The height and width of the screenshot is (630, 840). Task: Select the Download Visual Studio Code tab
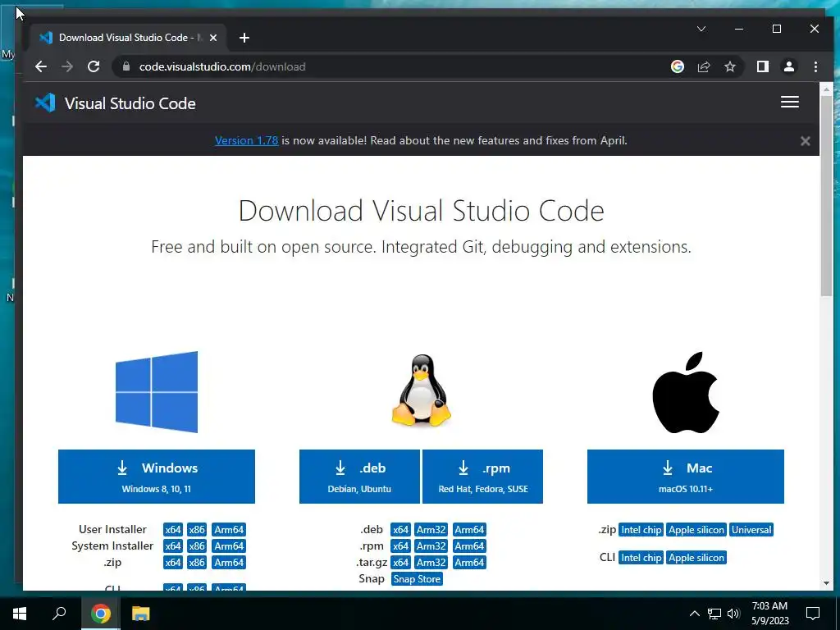point(129,38)
